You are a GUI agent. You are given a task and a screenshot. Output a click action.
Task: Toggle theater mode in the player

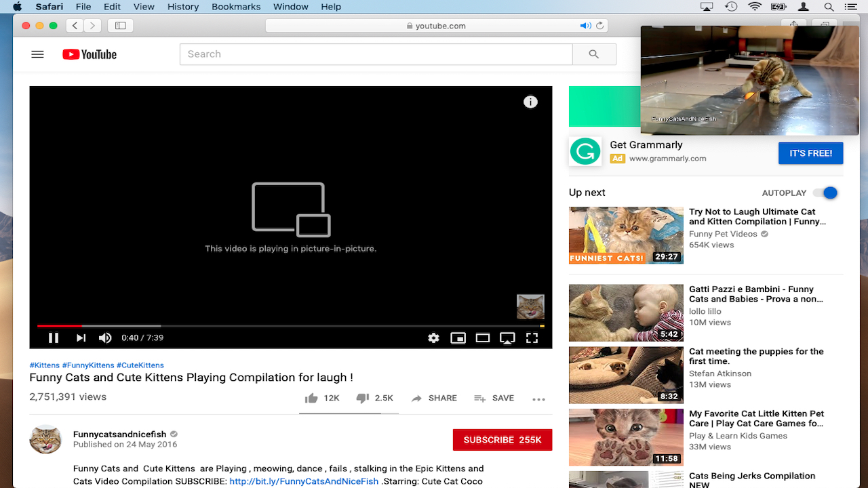click(x=483, y=338)
